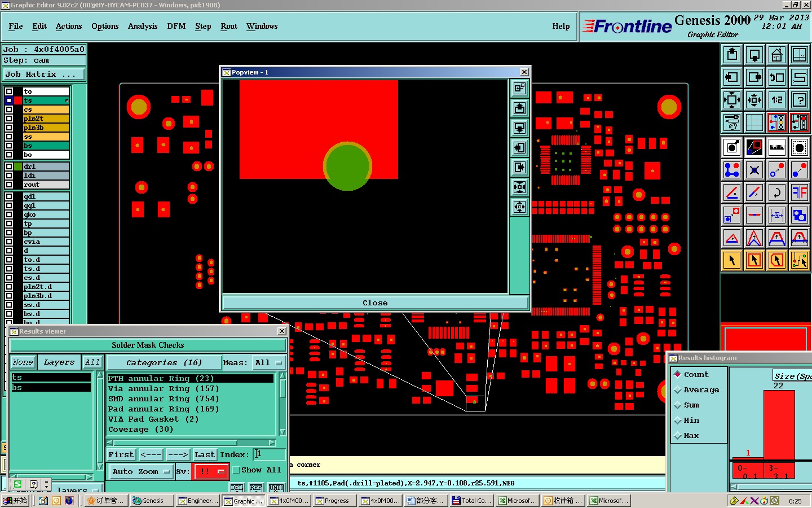Click Popview pan left icon
The image size is (812, 508).
pos(519,147)
